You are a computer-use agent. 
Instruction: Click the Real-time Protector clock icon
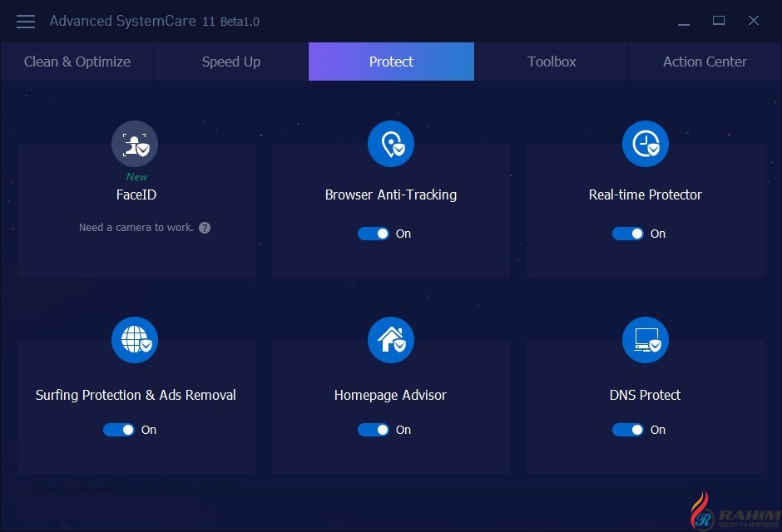[646, 144]
